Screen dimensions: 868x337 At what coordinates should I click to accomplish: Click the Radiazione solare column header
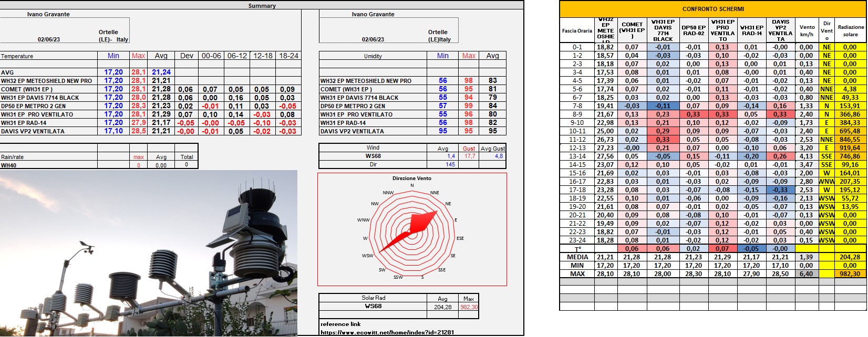click(850, 30)
